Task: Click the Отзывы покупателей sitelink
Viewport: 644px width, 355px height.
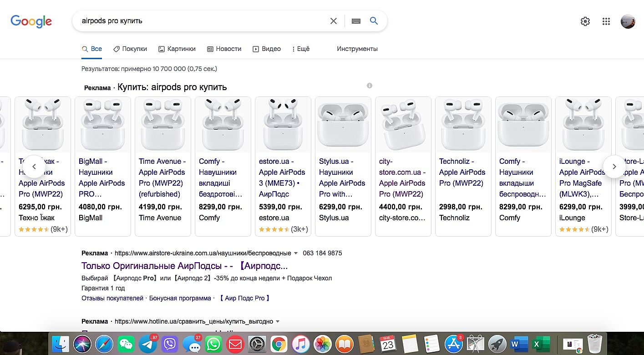Action: click(x=112, y=298)
